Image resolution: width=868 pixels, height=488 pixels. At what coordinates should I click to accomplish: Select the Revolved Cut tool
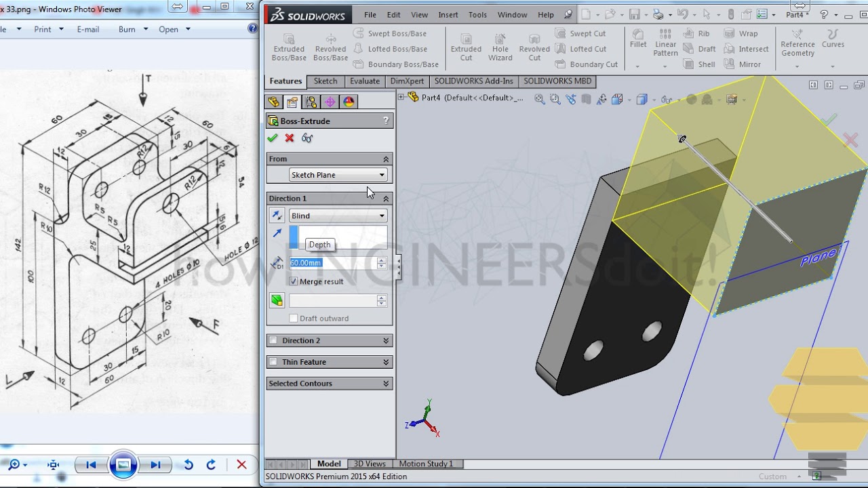(534, 47)
